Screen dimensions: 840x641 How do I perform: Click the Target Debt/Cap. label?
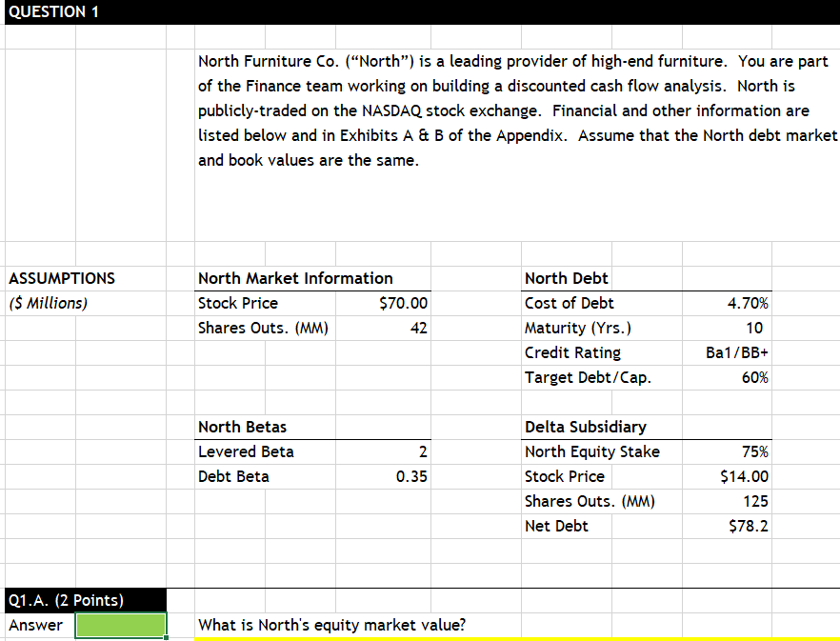(x=589, y=378)
